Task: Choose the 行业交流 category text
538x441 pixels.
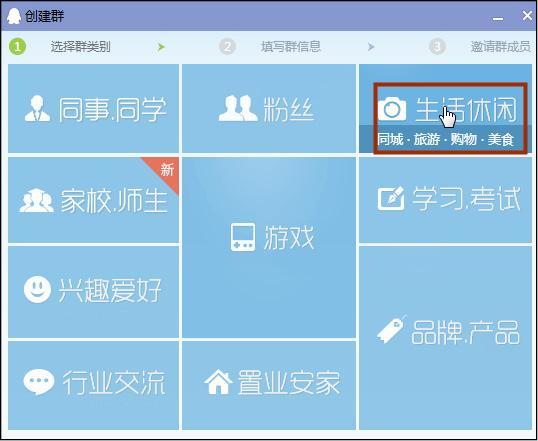Action: tap(114, 382)
